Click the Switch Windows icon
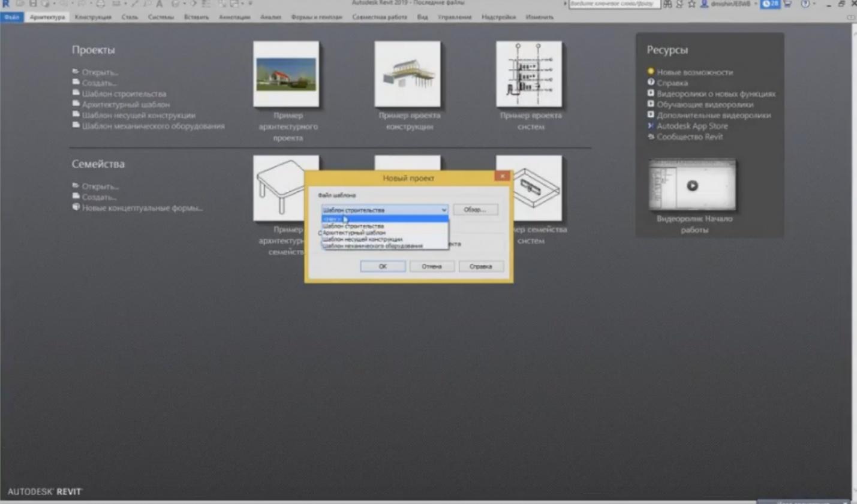The height and width of the screenshot is (504, 857). click(x=234, y=4)
